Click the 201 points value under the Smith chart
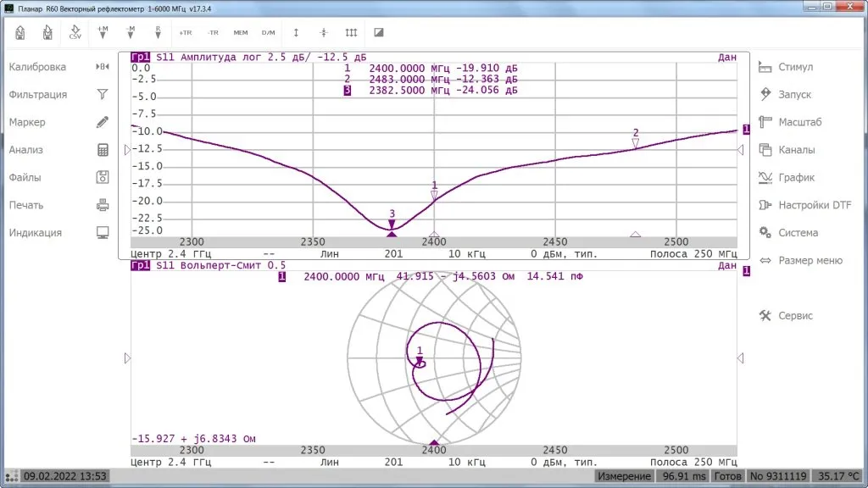This screenshot has width=868, height=488. 393,462
